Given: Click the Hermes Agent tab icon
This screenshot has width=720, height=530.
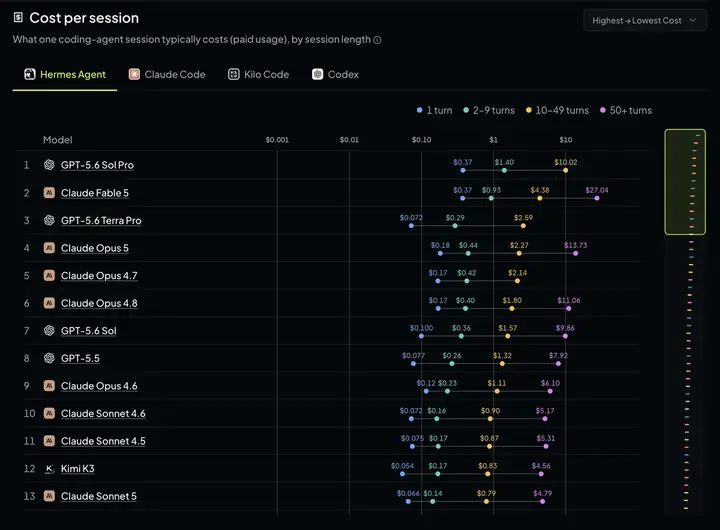Looking at the screenshot, I should (30, 74).
